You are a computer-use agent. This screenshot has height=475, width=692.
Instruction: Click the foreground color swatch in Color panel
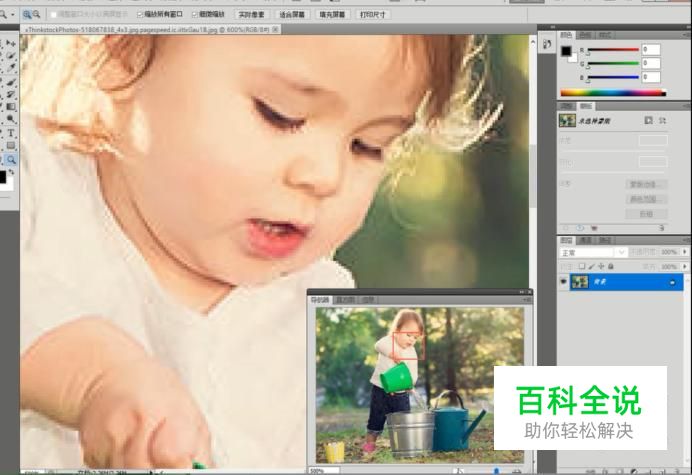(x=566, y=51)
